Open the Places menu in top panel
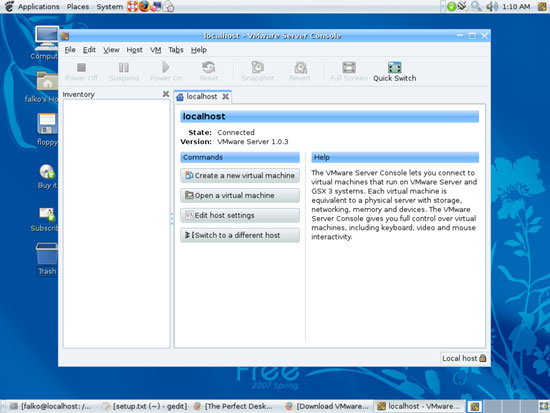This screenshot has height=413, width=550. pos(78,7)
